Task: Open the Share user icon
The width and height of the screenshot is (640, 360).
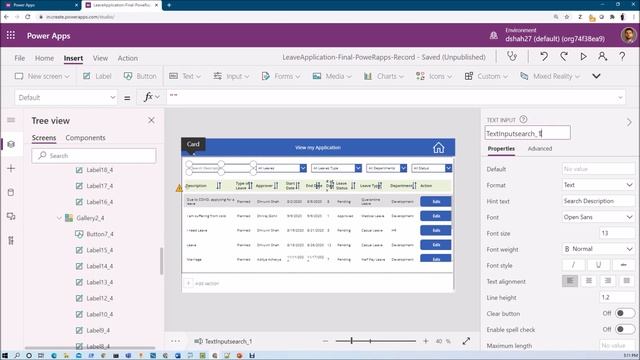Action: pyautogui.click(x=602, y=56)
